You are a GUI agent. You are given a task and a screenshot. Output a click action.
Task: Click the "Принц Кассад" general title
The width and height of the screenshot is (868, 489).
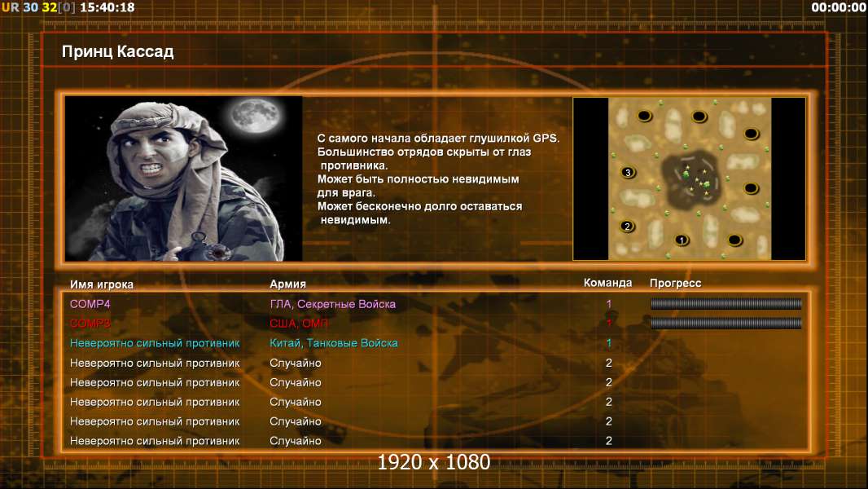[118, 51]
